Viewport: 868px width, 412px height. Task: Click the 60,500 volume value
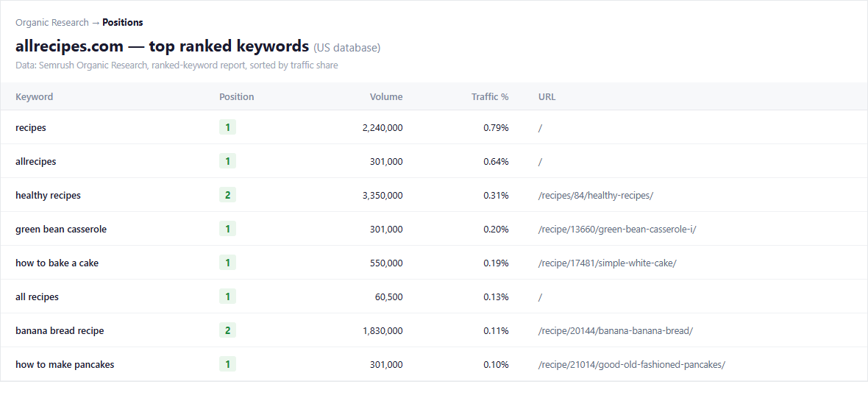click(x=388, y=296)
